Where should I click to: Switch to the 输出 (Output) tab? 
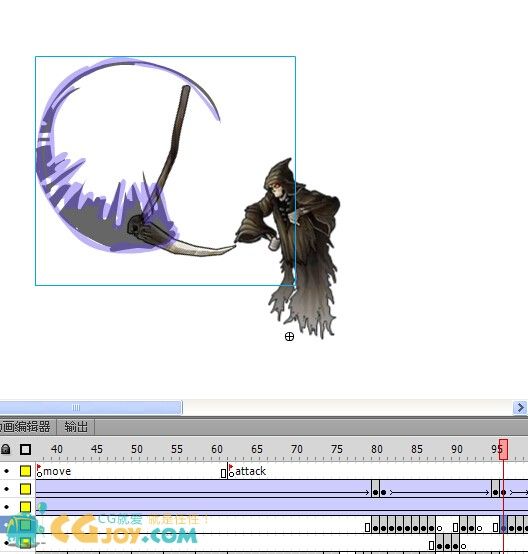[x=76, y=427]
